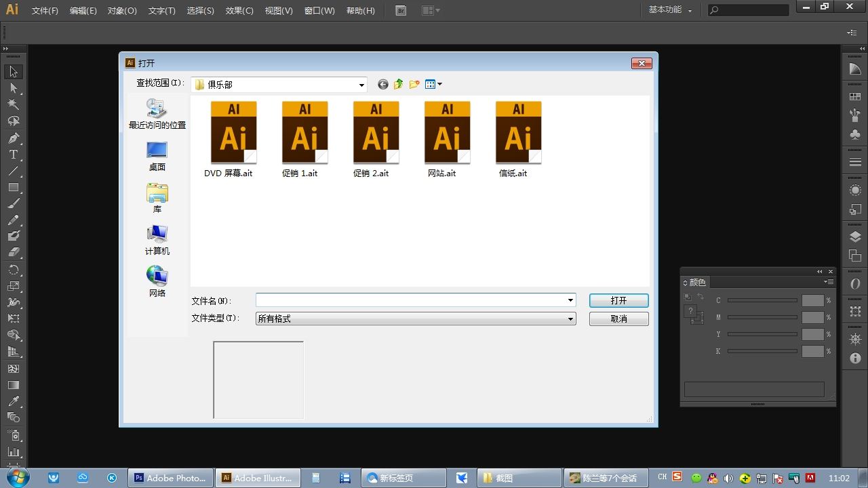This screenshot has height=488, width=868.
Task: Expand the 文件类型 format dropdown
Action: point(570,319)
